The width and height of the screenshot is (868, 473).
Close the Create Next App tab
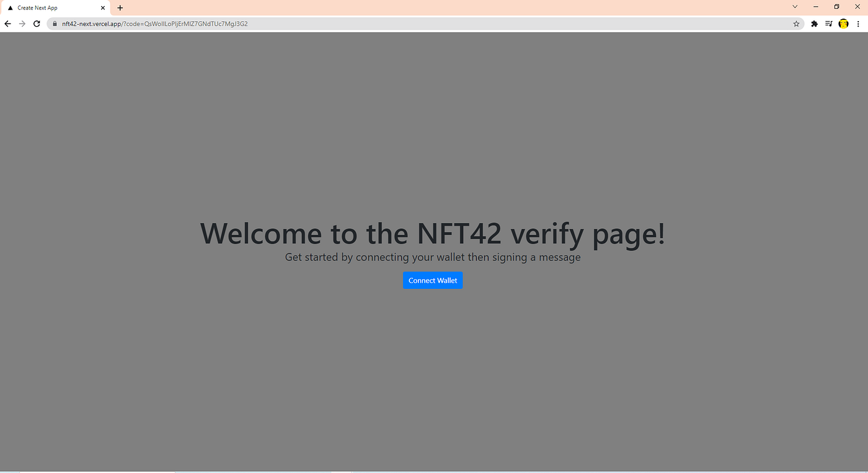[x=103, y=8]
